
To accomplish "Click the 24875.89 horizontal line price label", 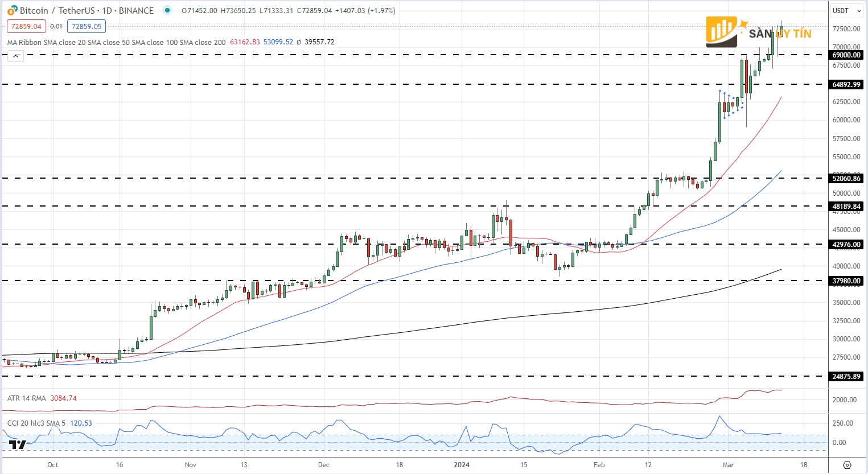I will point(846,377).
